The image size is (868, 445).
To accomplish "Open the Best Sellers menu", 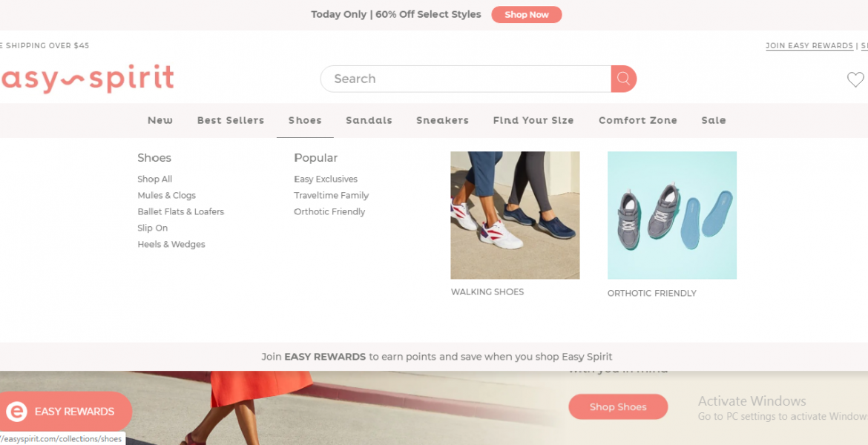I will (x=231, y=120).
